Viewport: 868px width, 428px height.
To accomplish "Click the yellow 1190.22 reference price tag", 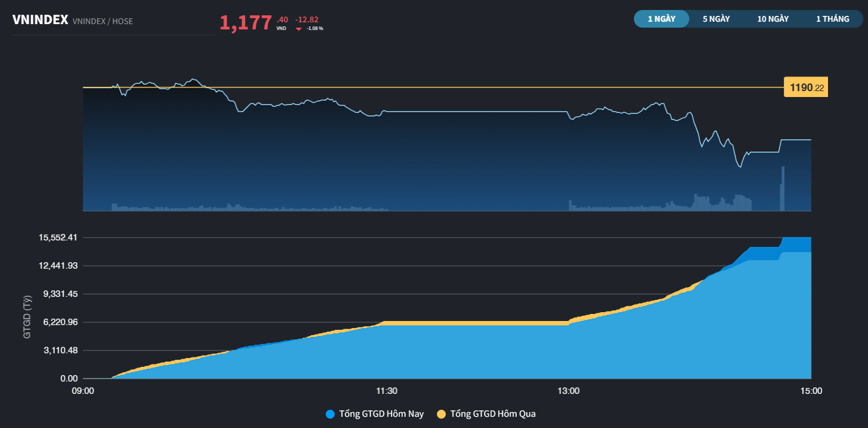I will (x=806, y=88).
